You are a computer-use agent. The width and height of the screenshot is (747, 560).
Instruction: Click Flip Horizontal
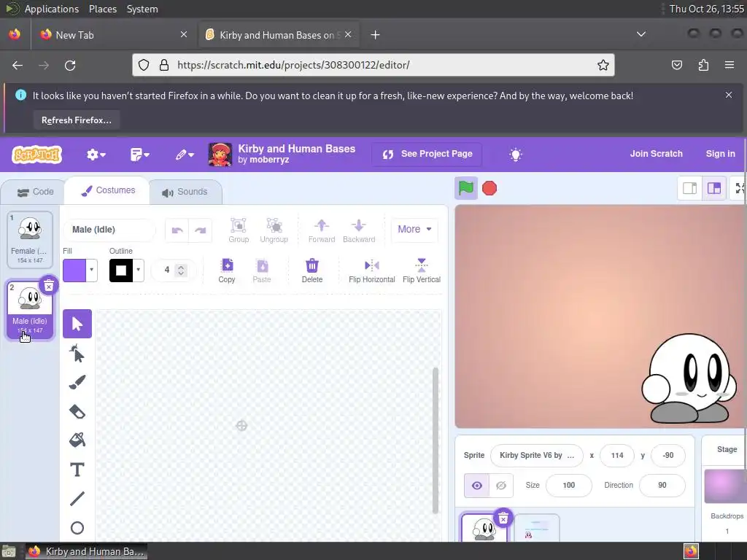(x=371, y=271)
